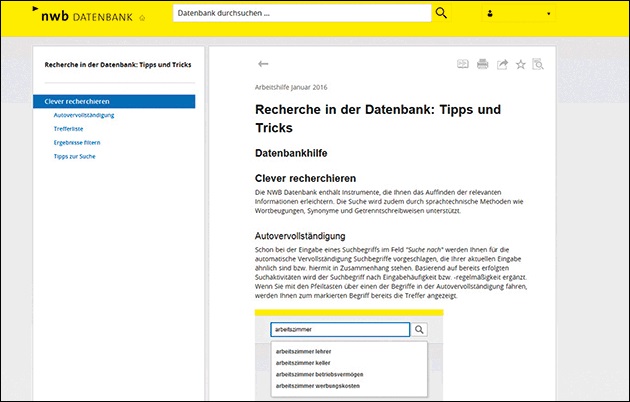Print the document using printer icon
The width and height of the screenshot is (630, 402).
[x=482, y=64]
